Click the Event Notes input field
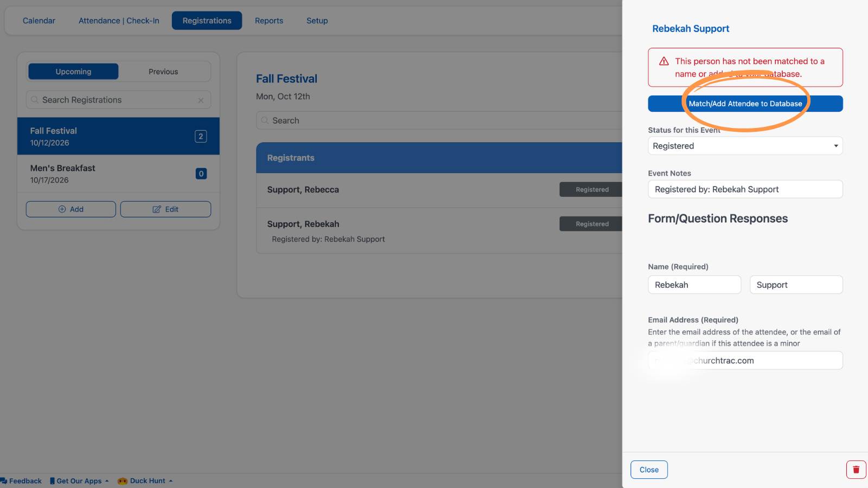Viewport: 868px width, 488px height. click(745, 189)
